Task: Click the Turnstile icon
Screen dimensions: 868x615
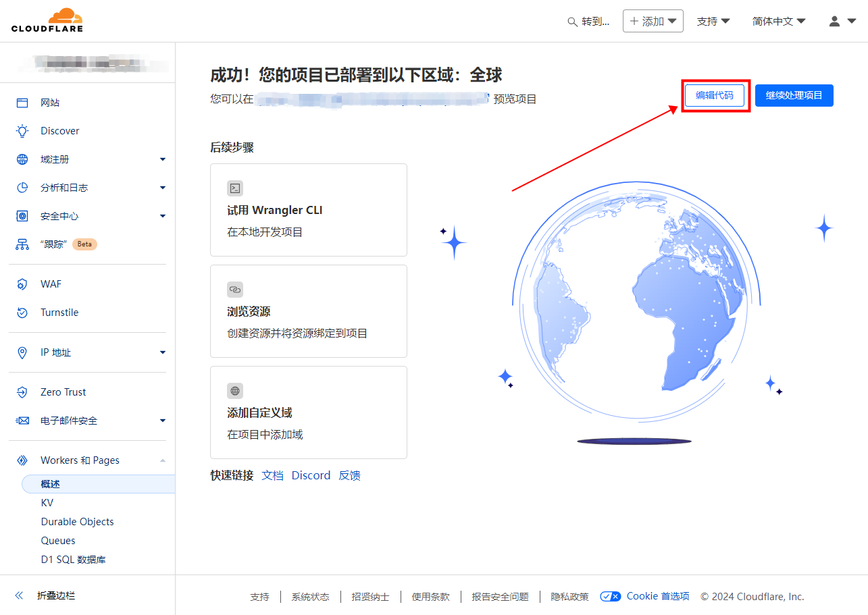Action: pos(22,313)
